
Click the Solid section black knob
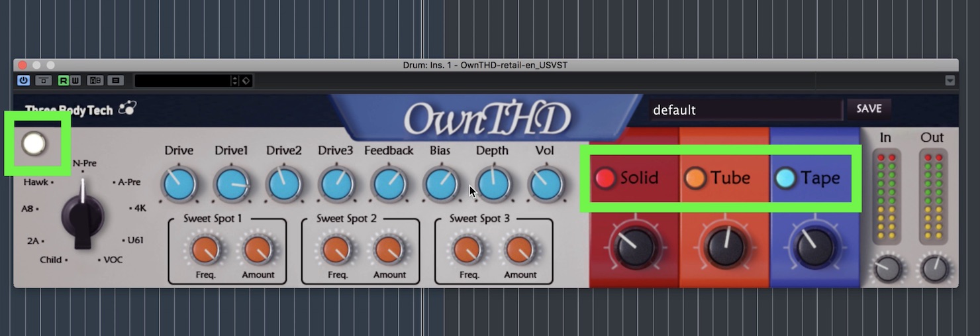click(x=635, y=247)
